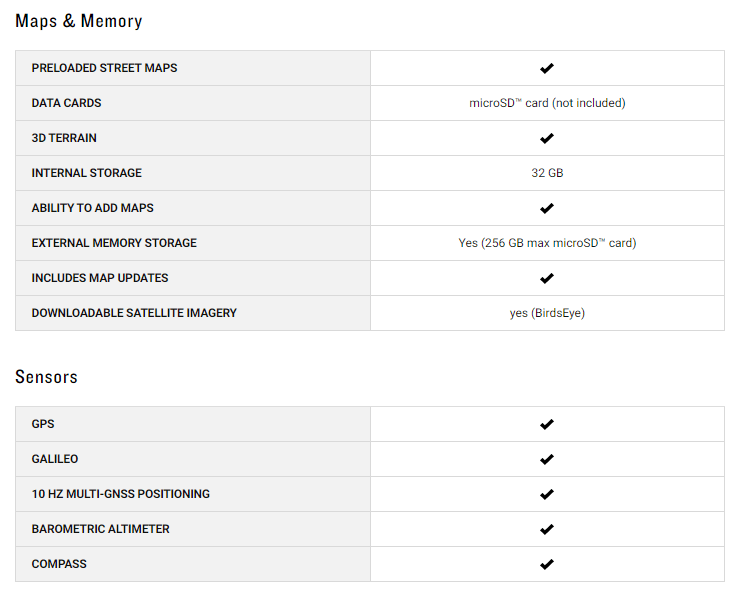Viewport: 737px width, 602px height.
Task: Click the Data Cards row label
Action: 66,103
